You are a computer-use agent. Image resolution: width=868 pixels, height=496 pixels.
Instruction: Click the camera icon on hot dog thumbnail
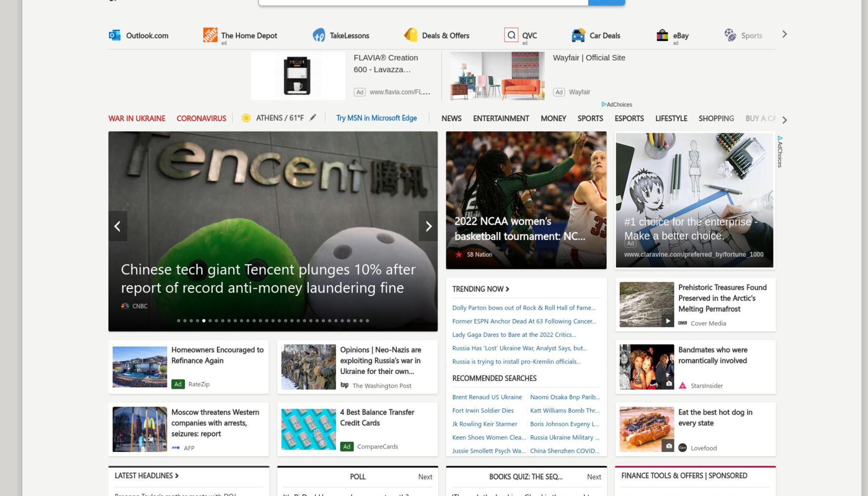[x=669, y=446]
